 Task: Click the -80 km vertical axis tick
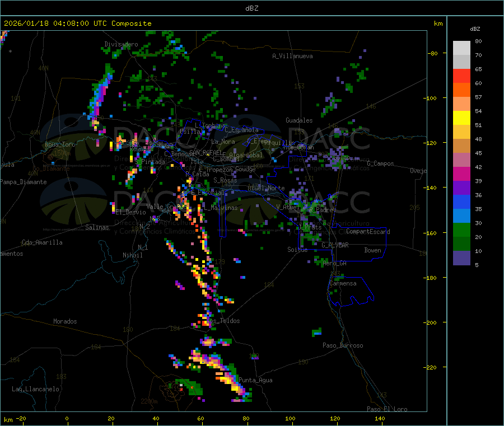432,53
